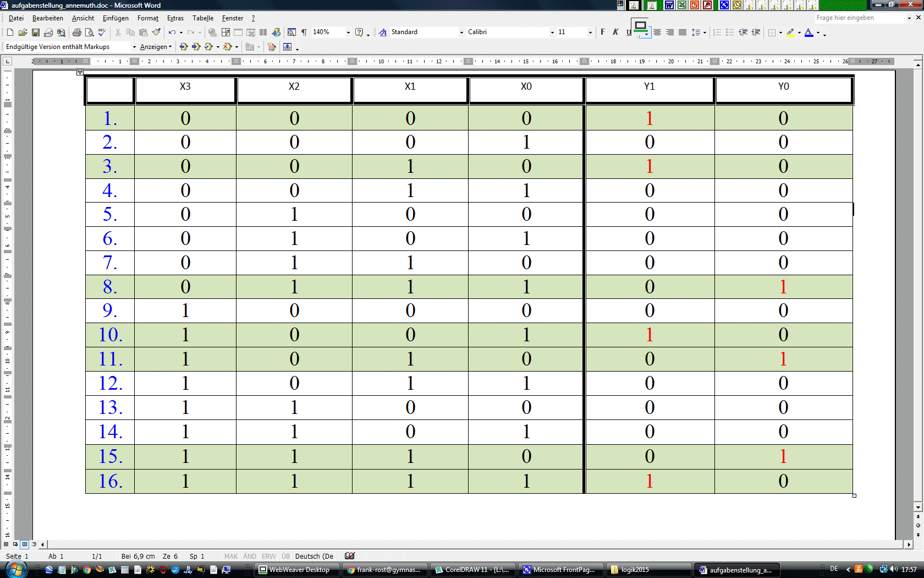The height and width of the screenshot is (578, 924).
Task: Apply yellow highlight color
Action: pos(790,32)
